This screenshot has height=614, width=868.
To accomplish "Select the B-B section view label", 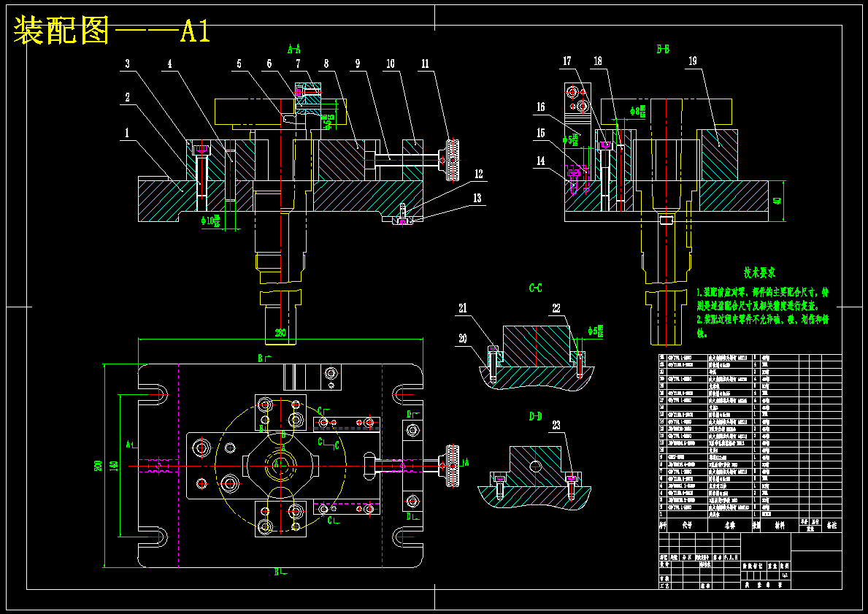I will (x=663, y=49).
